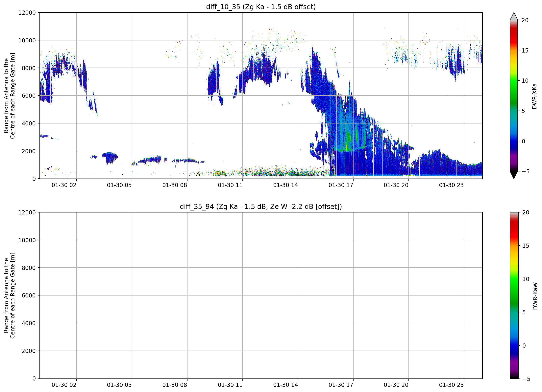Click the '01-30 17' tick label under the diff_10_35 plot

(x=341, y=185)
